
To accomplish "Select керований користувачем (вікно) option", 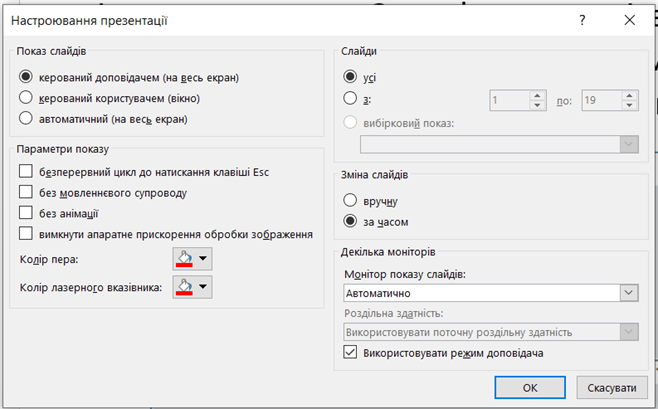I will (x=26, y=98).
